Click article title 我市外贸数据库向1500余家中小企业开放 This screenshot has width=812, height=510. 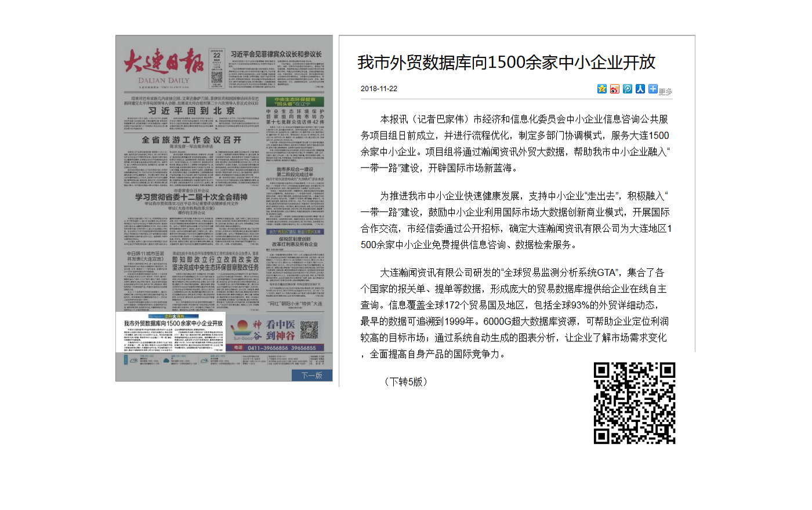[x=506, y=62]
